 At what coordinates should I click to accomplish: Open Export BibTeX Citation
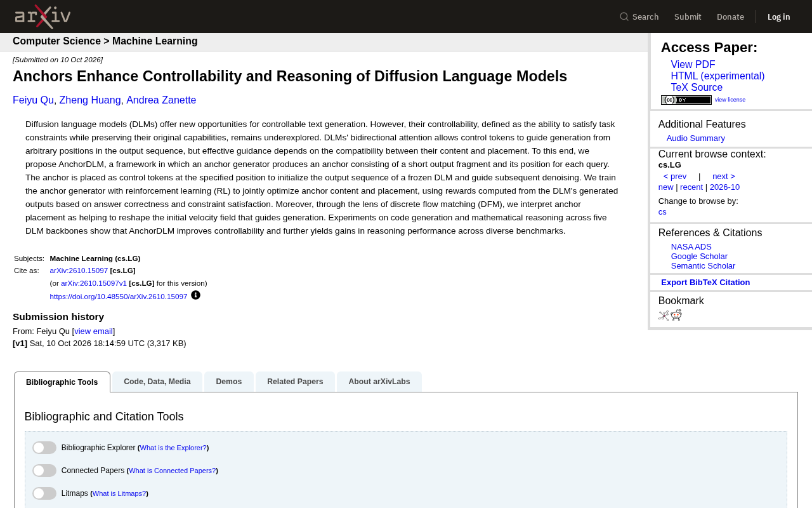tap(705, 283)
